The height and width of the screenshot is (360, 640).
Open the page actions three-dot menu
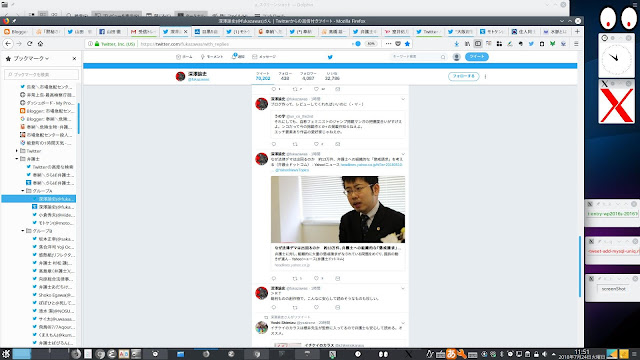[x=388, y=44]
